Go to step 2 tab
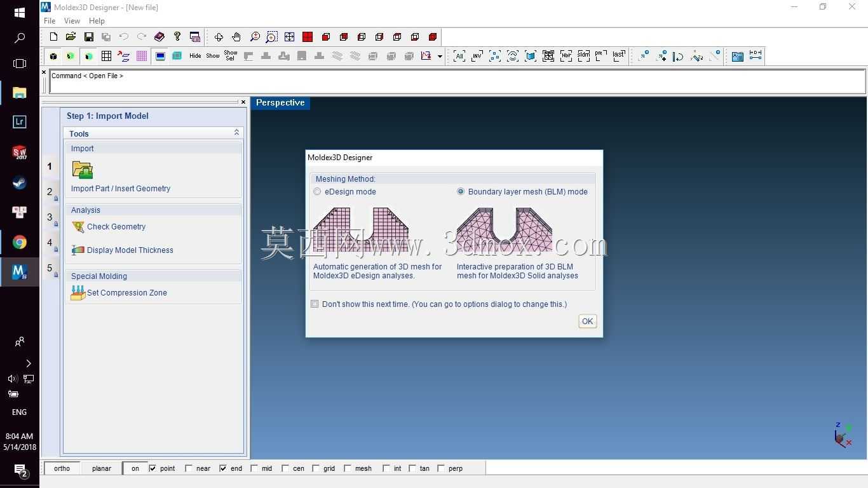The height and width of the screenshot is (488, 868). 50,192
